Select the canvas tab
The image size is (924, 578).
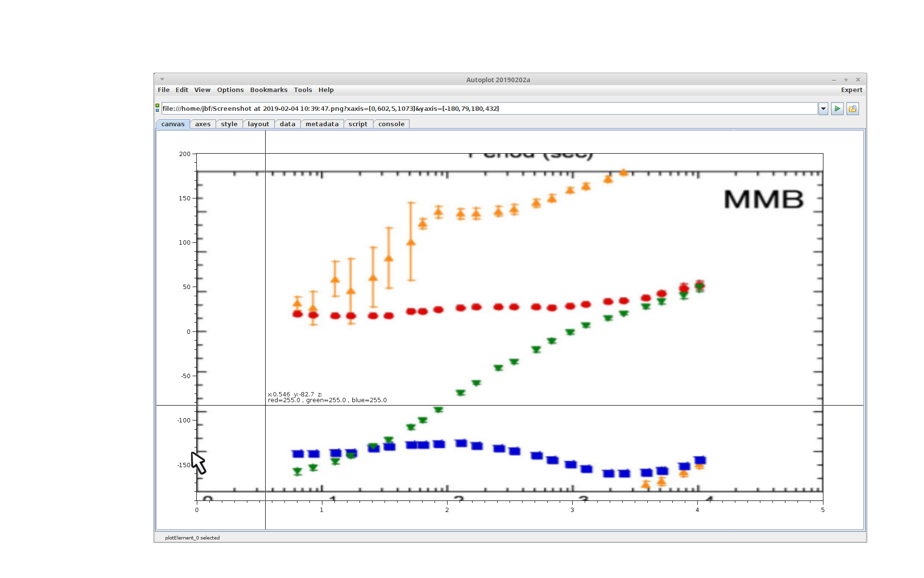173,124
